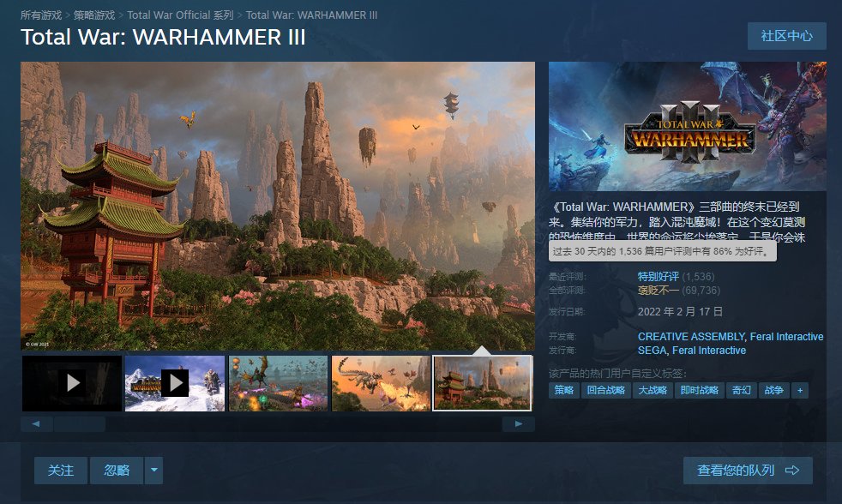
Task: Select the 大战略 tag
Action: [x=653, y=390]
